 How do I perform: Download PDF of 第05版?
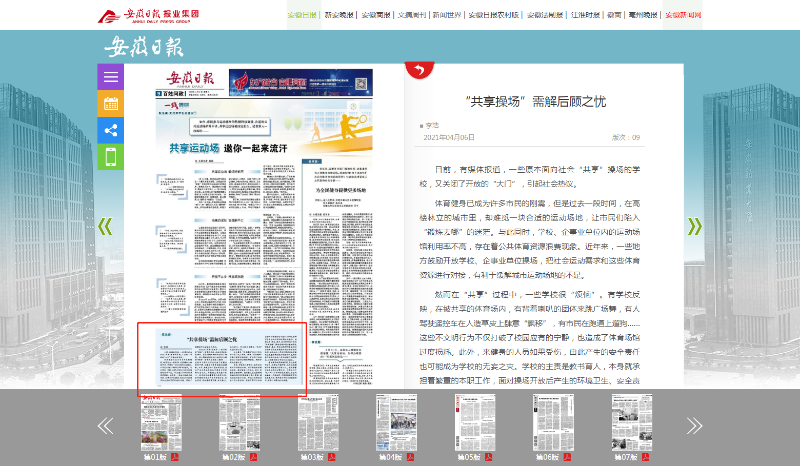click(489, 457)
